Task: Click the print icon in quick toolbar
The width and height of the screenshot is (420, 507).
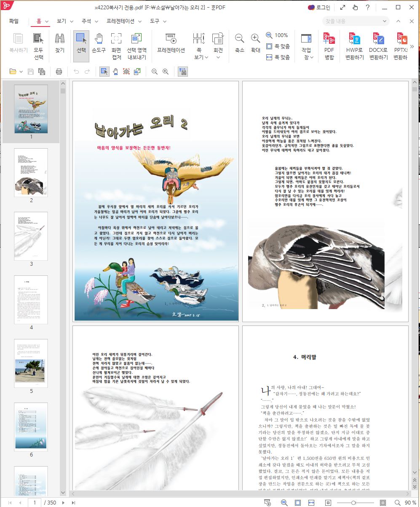Action: point(59,72)
